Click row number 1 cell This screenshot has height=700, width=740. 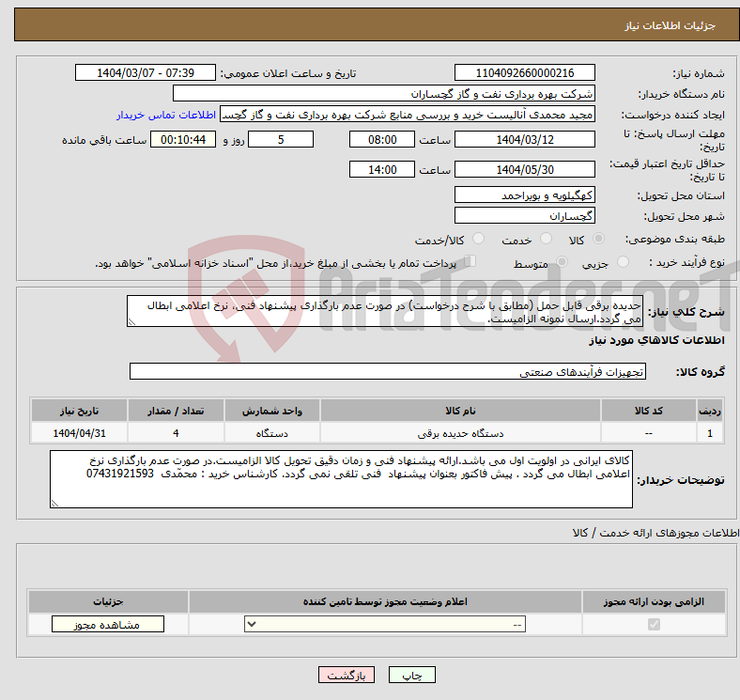710,432
